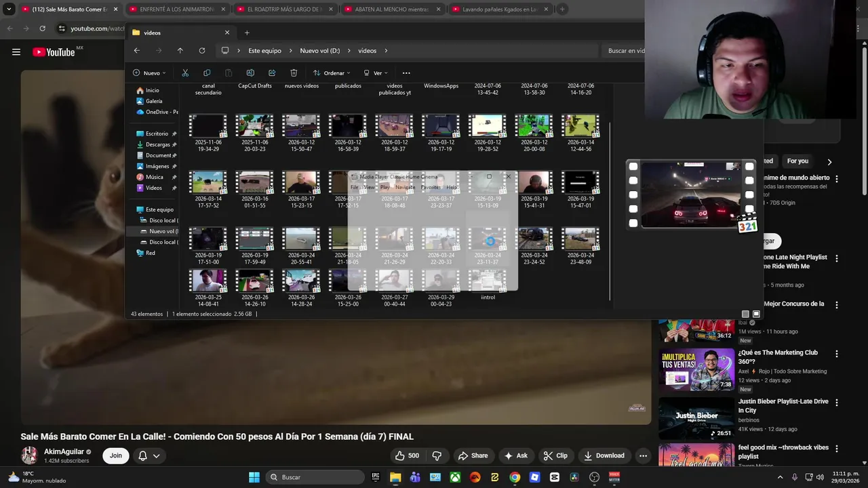Screen dimensions: 868x488
Task: Click the Ask button under video
Action: pos(516,455)
